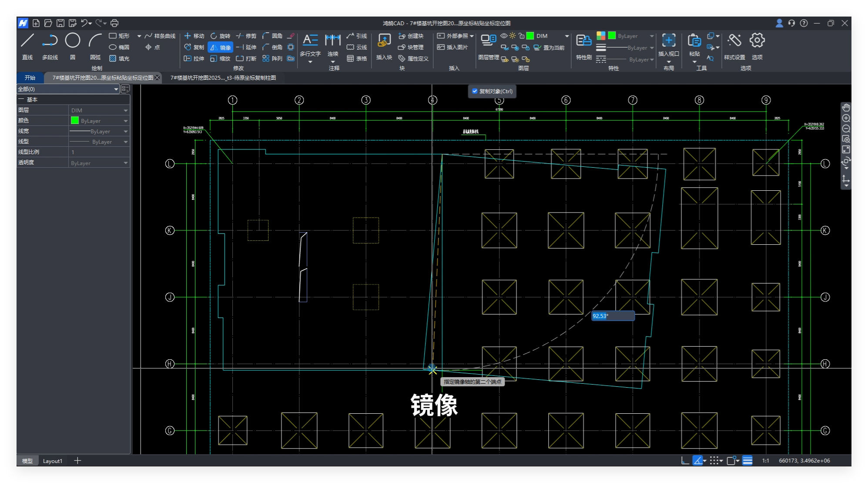Open the DIM layer dropdown in the ribbon

point(566,36)
